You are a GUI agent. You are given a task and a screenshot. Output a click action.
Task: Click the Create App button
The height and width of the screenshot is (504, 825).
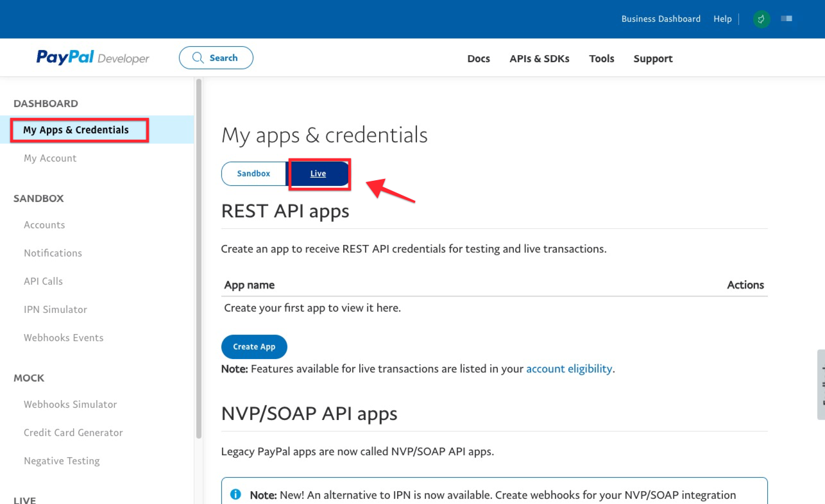pyautogui.click(x=254, y=347)
